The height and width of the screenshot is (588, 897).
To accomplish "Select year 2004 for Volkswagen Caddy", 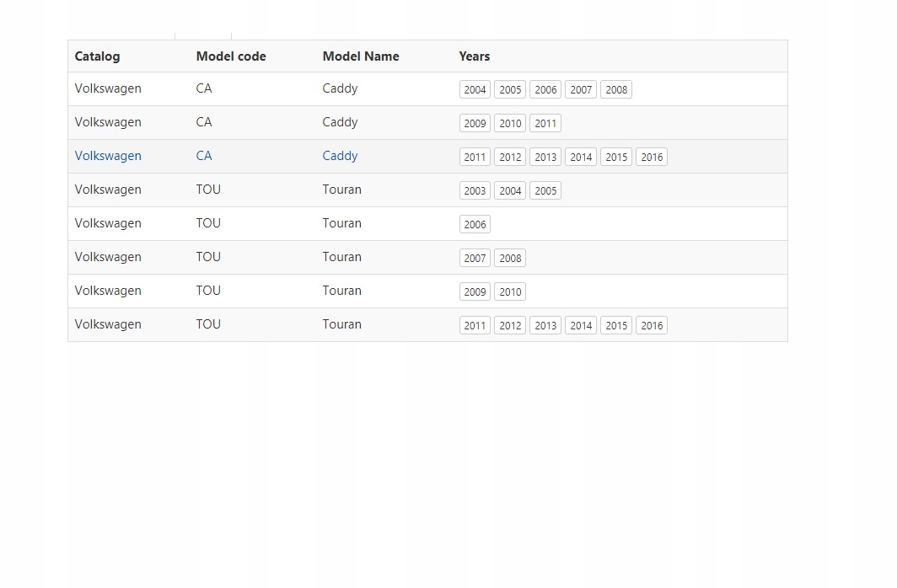I will (475, 89).
